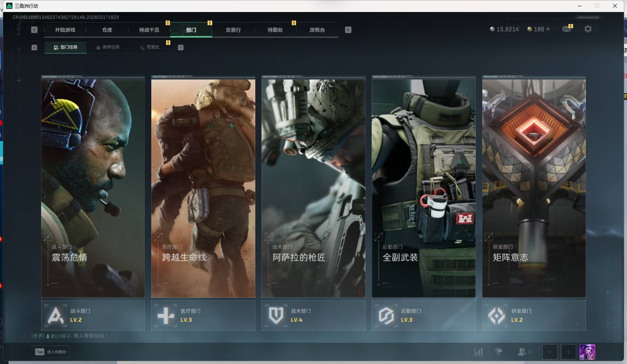Click the flag icon in bottom bar
Screen dimensions: 627x364
tap(499, 352)
